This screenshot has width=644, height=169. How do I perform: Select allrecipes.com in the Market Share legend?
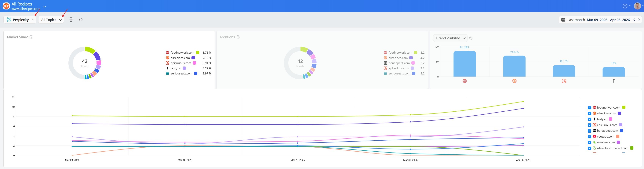(x=180, y=58)
